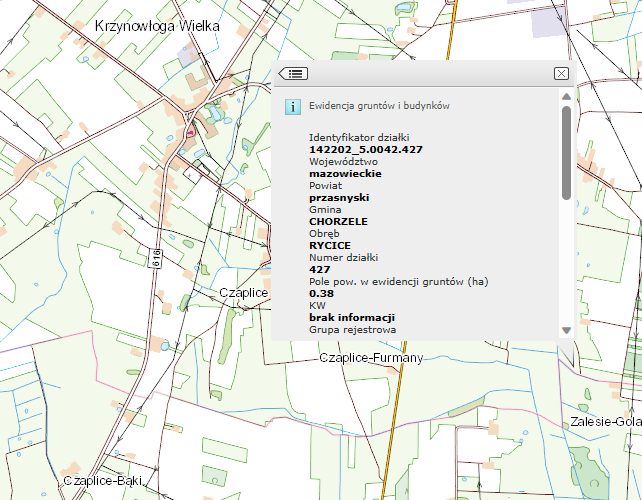Click the Czaplice-Furmany label on the map

click(370, 357)
